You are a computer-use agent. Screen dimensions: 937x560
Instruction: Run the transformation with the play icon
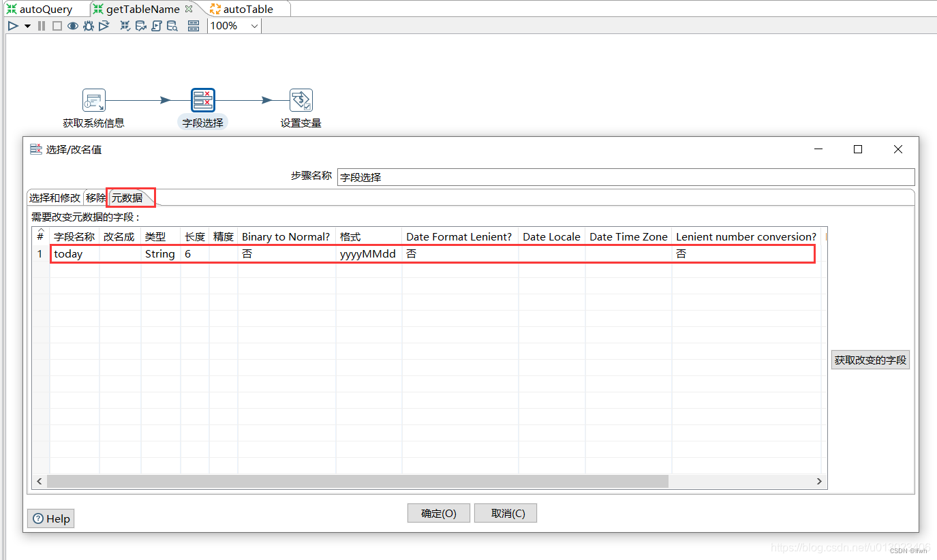click(x=13, y=26)
